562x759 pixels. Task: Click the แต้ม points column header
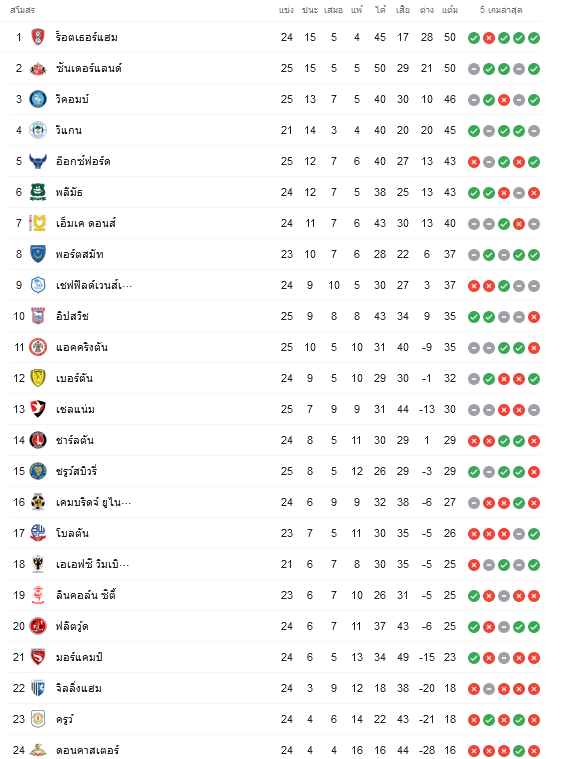click(x=450, y=10)
